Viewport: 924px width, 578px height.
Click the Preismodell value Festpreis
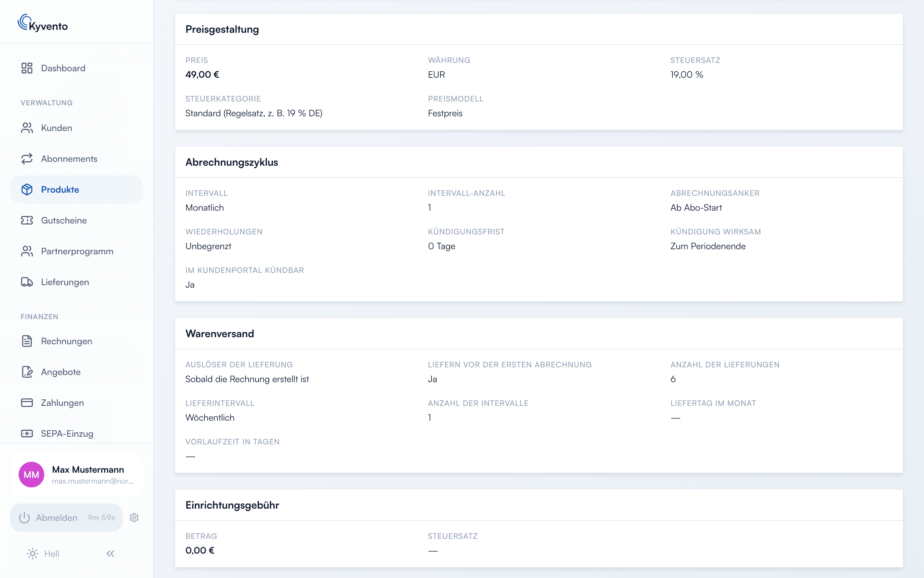(x=445, y=113)
